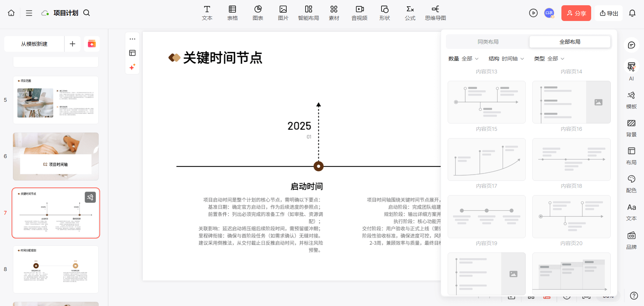Check the cloud sync status icon
Viewport: 644px width, 306px height.
coord(45,13)
